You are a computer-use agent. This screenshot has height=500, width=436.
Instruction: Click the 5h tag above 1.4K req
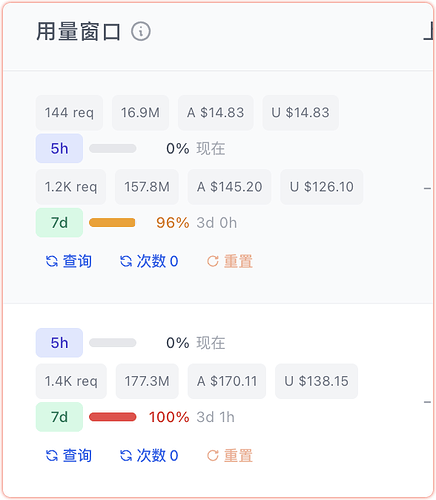point(59,343)
